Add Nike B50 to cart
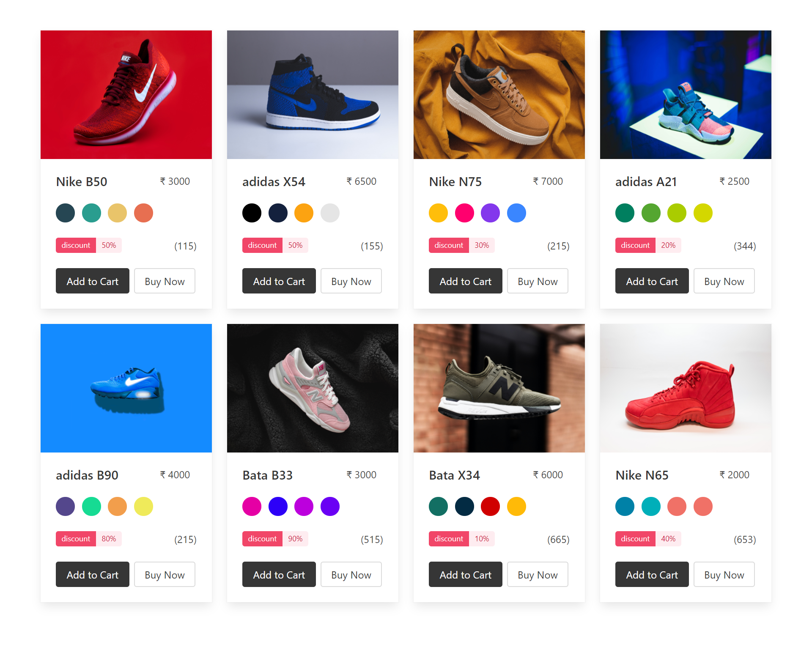Image resolution: width=812 pixels, height=650 pixels. point(93,281)
